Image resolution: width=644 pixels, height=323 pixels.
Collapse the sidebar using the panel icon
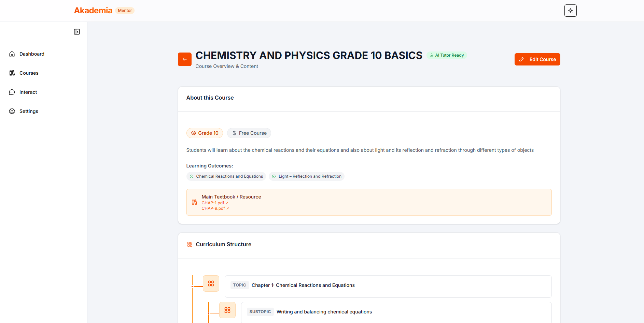click(x=77, y=32)
